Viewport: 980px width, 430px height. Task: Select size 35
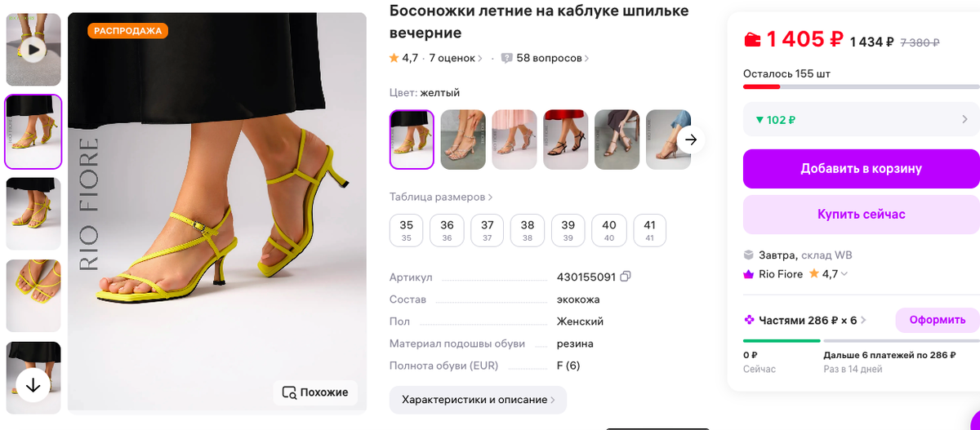click(407, 230)
